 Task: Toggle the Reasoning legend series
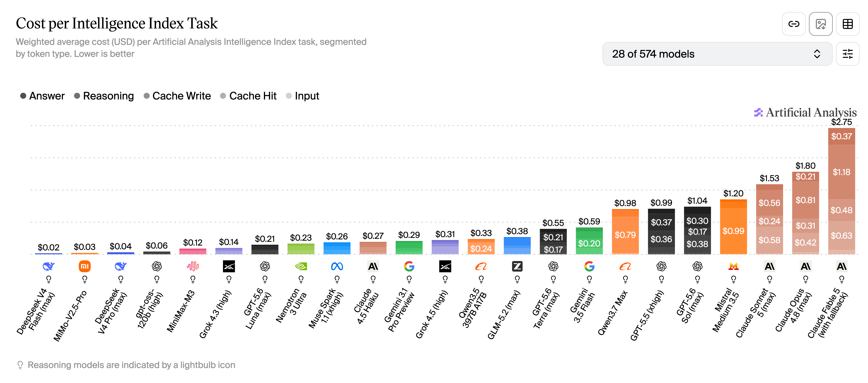point(104,96)
